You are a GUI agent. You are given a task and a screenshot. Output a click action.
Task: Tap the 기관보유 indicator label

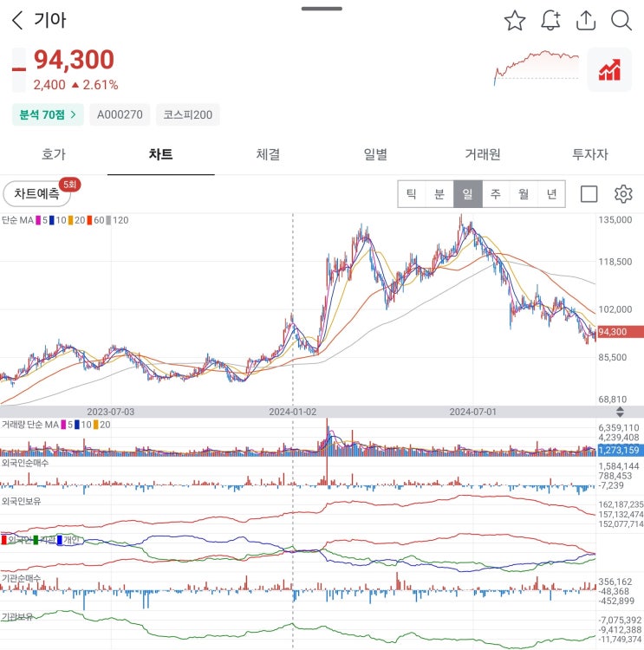coord(17,616)
